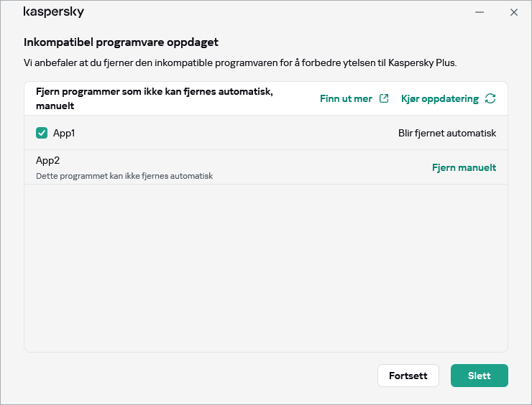Viewport: 532px width, 405px height.
Task: Click the refresh arrows icon beside Kjør oppdatering
Action: [490, 98]
